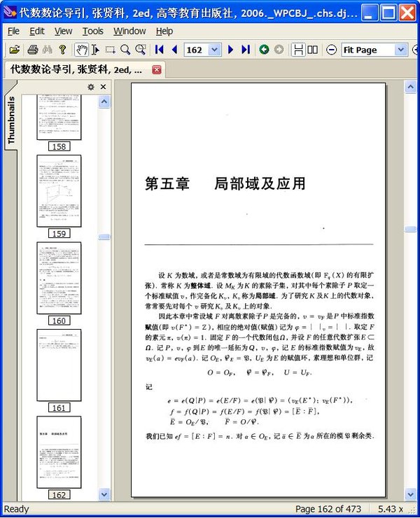Close the document tab with red X
This screenshot has height=518, width=420.
(x=157, y=70)
